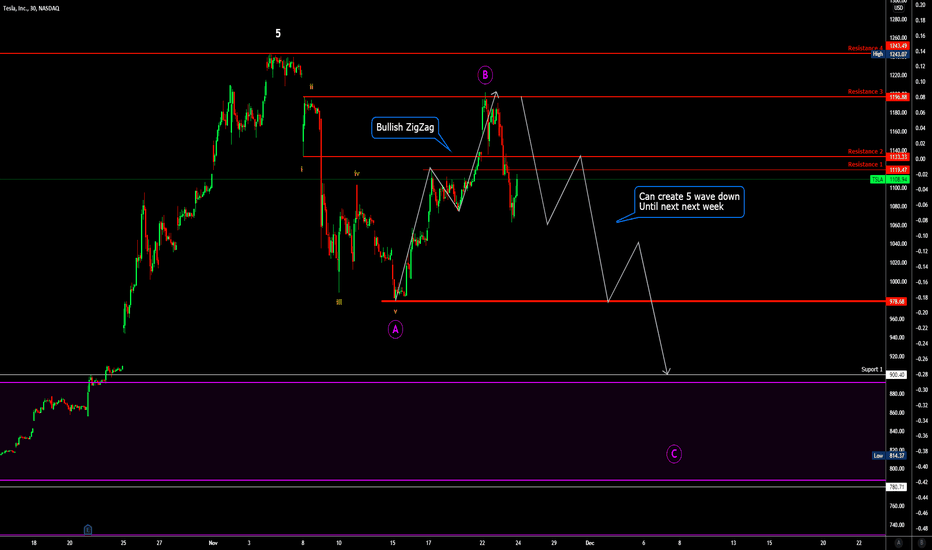The height and width of the screenshot is (550, 932).
Task: Click the 1243.49 red price tag
Action: click(x=897, y=46)
